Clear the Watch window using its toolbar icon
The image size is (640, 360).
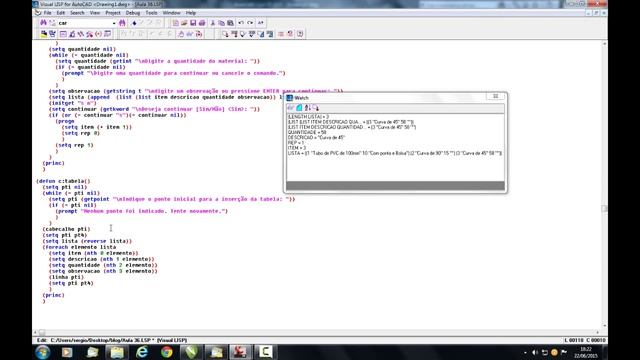pyautogui.click(x=299, y=108)
